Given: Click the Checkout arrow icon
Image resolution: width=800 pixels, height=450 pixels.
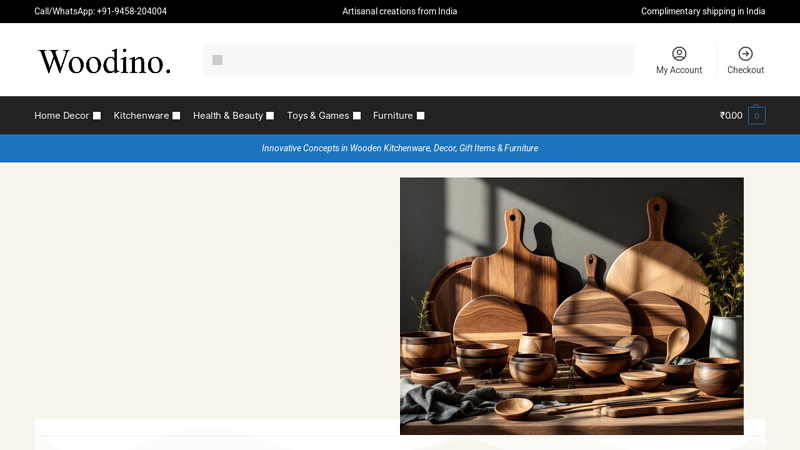Looking at the screenshot, I should 745,54.
